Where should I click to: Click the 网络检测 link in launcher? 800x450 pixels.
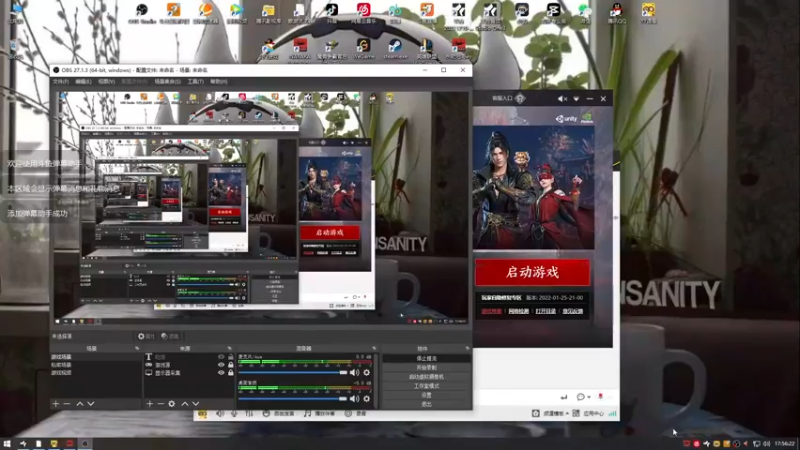518,311
